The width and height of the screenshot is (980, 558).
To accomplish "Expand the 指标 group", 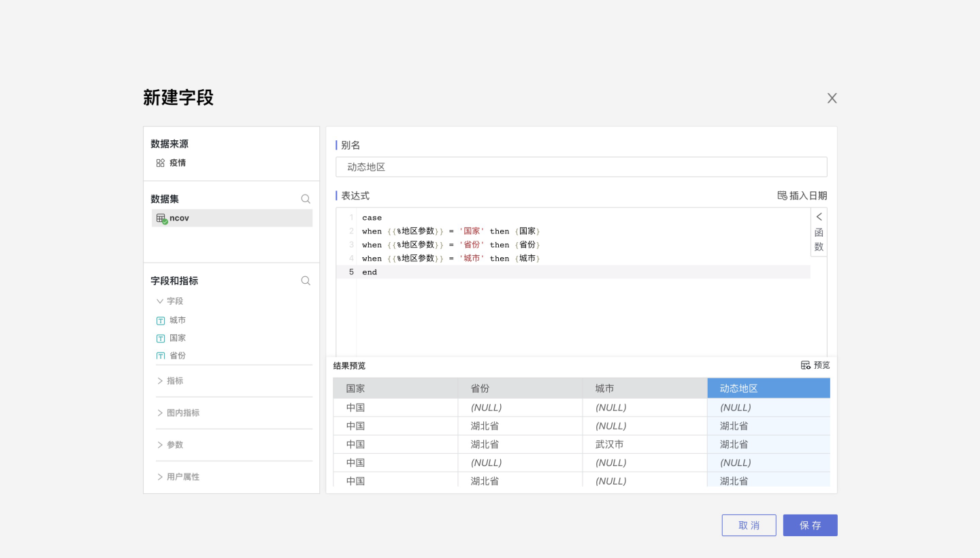I will 160,381.
